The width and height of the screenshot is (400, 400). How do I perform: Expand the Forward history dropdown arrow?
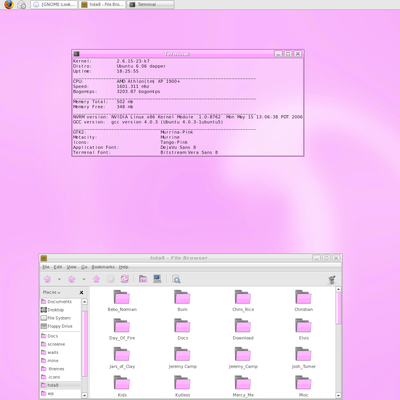(84, 279)
